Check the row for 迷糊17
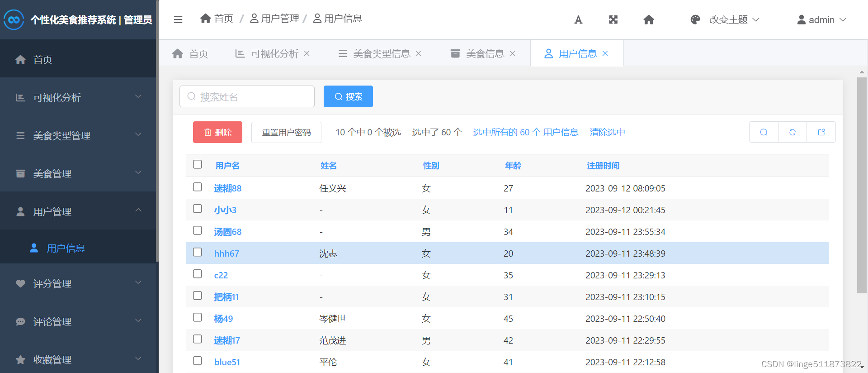 point(198,339)
